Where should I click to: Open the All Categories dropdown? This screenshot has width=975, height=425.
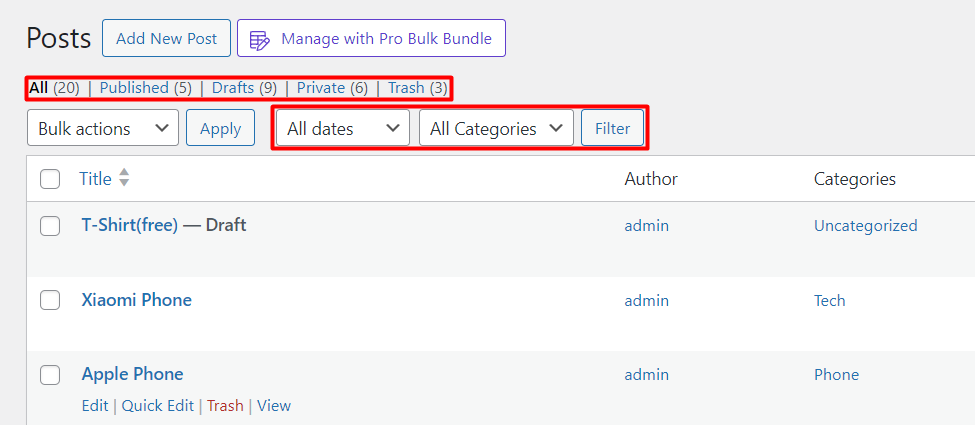pyautogui.click(x=496, y=128)
